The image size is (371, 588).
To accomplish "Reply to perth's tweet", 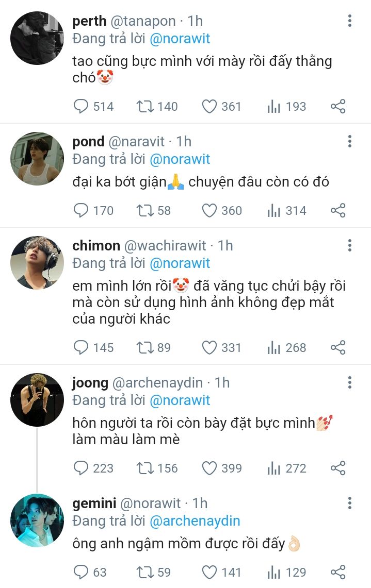I will click(82, 107).
